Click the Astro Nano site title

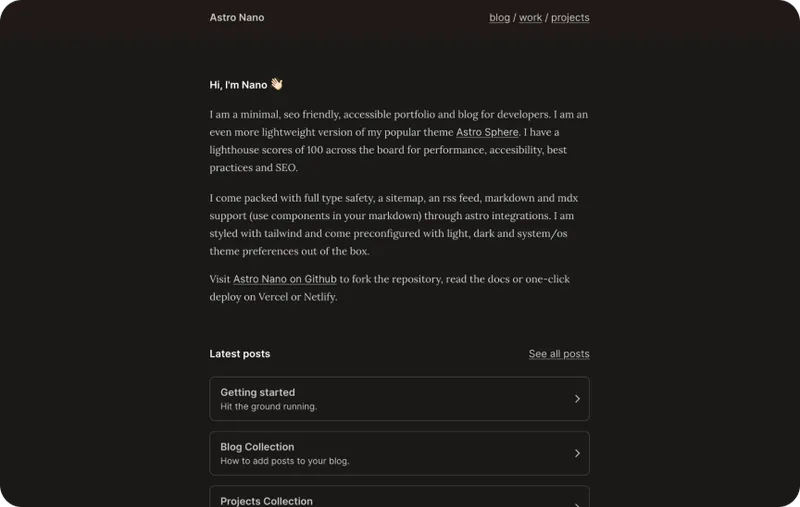[x=237, y=17]
